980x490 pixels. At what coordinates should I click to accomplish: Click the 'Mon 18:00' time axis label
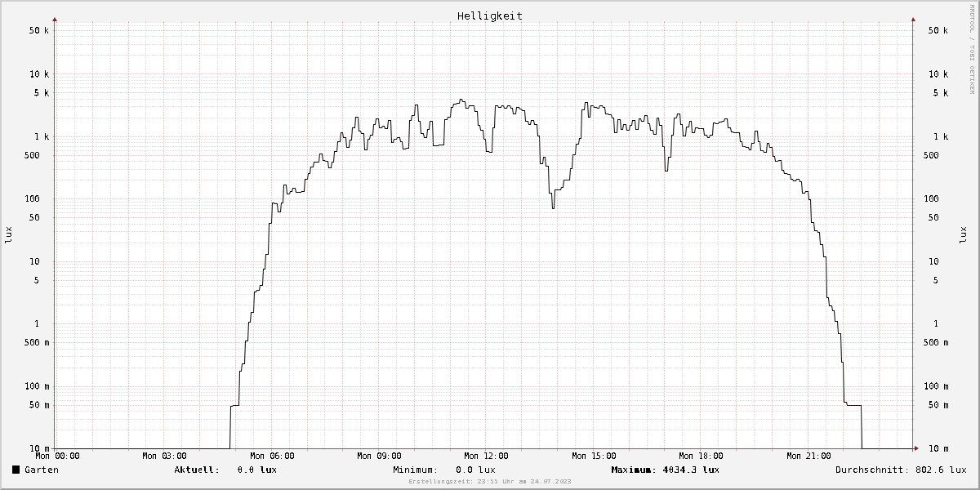(x=701, y=456)
